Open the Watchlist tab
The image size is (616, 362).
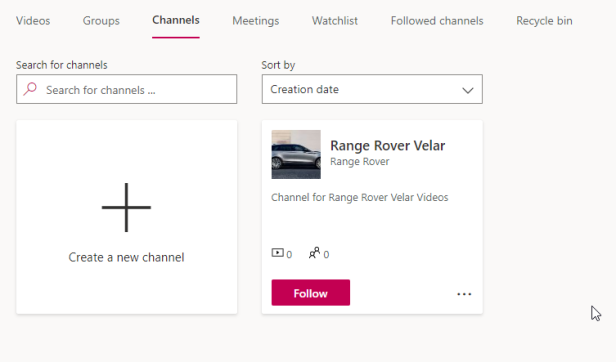(335, 21)
